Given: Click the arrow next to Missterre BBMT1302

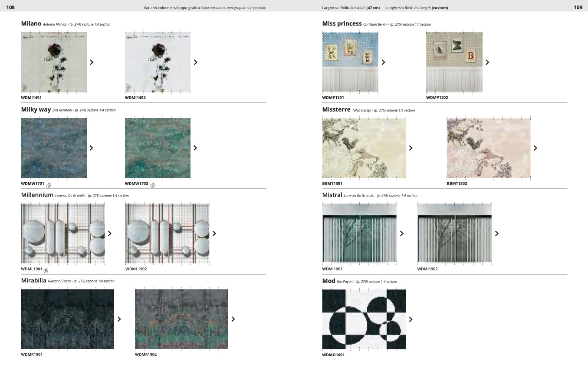Looking at the screenshot, I should (535, 148).
